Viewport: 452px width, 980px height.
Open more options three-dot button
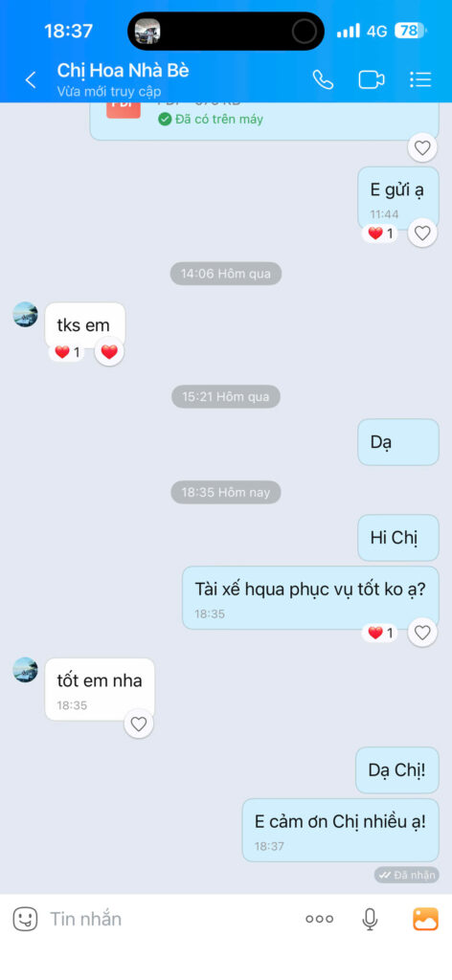point(319,919)
